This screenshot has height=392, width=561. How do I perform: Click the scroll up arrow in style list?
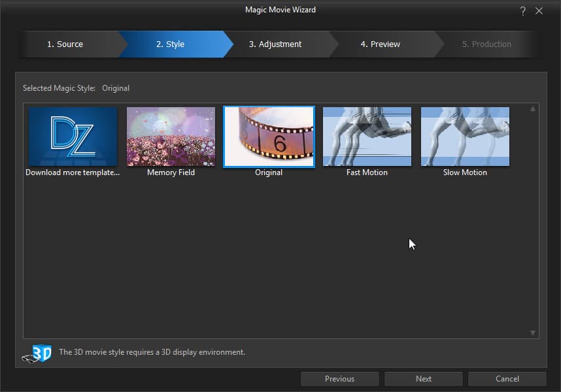(x=533, y=108)
